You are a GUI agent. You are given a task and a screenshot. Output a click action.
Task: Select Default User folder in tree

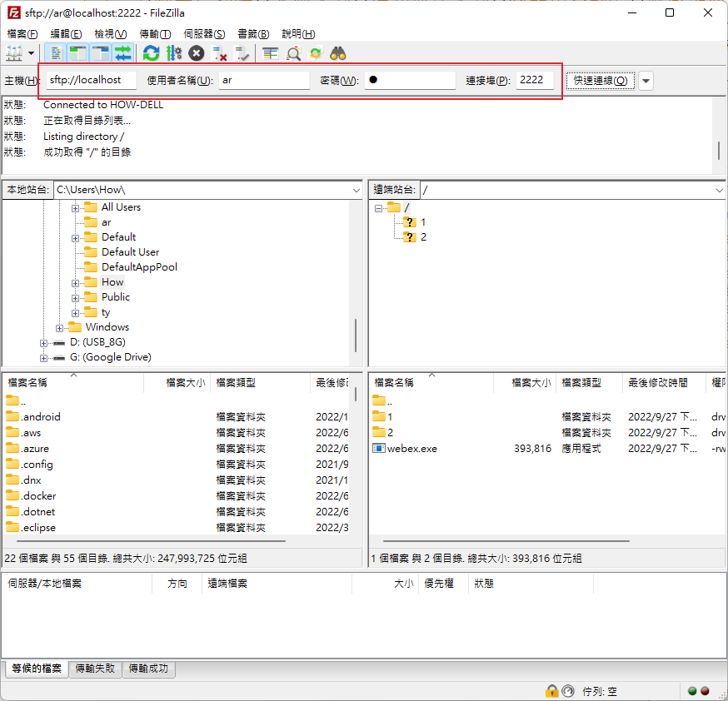(131, 252)
